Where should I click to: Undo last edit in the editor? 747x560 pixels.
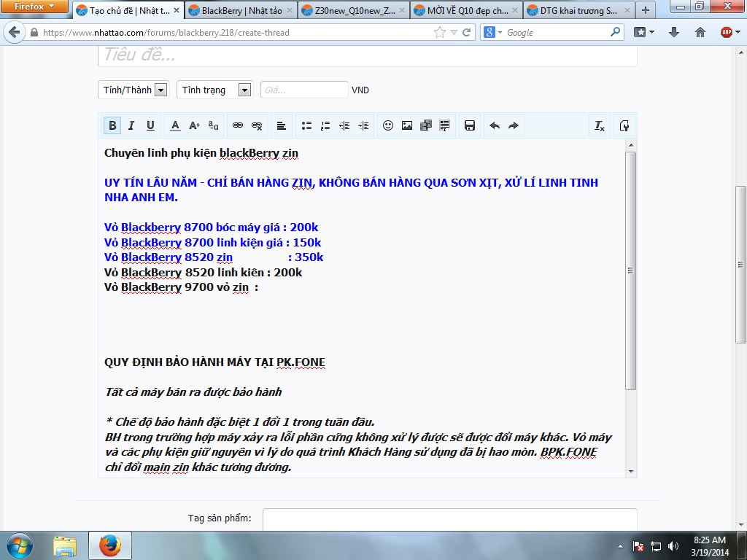tap(495, 125)
